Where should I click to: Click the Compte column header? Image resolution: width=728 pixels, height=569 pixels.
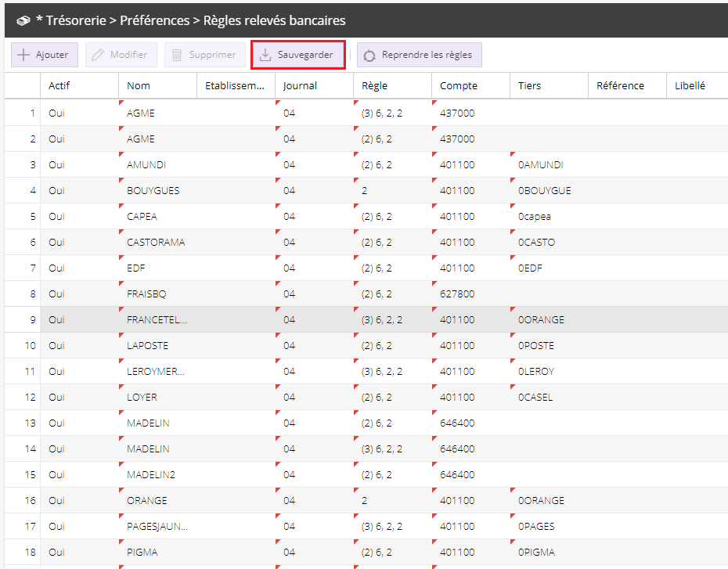(x=470, y=85)
